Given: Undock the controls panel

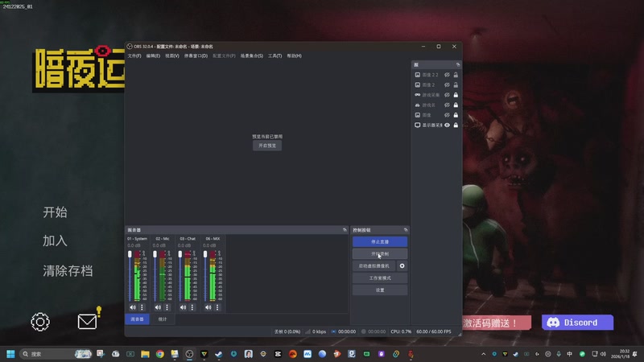Looking at the screenshot, I should (x=406, y=230).
